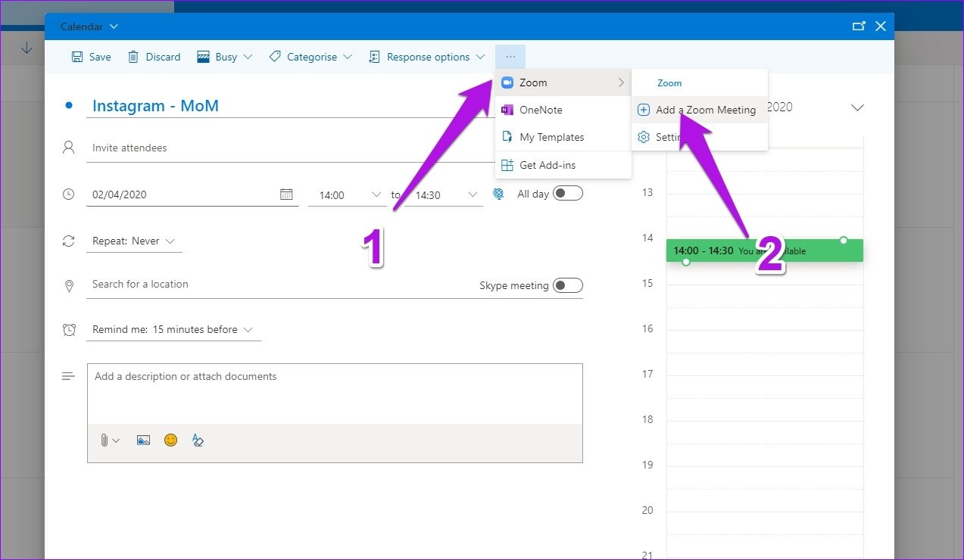Choose Add a Zoom Meeting
The width and height of the screenshot is (964, 560).
pos(700,110)
